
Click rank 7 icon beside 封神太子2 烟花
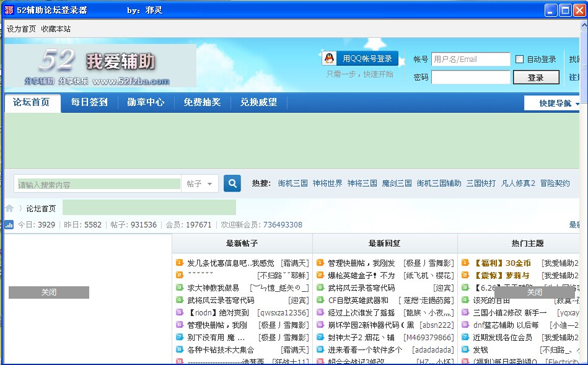[320, 337]
